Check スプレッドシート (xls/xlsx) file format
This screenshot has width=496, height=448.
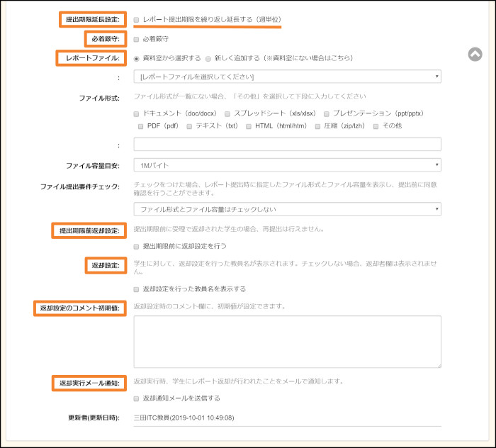[227, 113]
